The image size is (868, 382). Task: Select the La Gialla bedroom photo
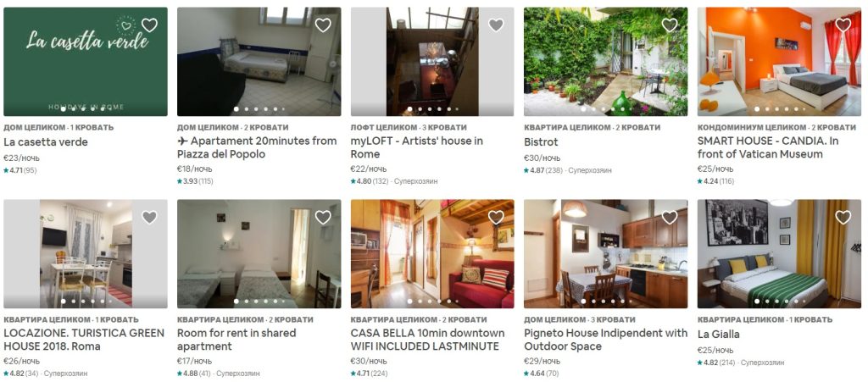pos(779,254)
